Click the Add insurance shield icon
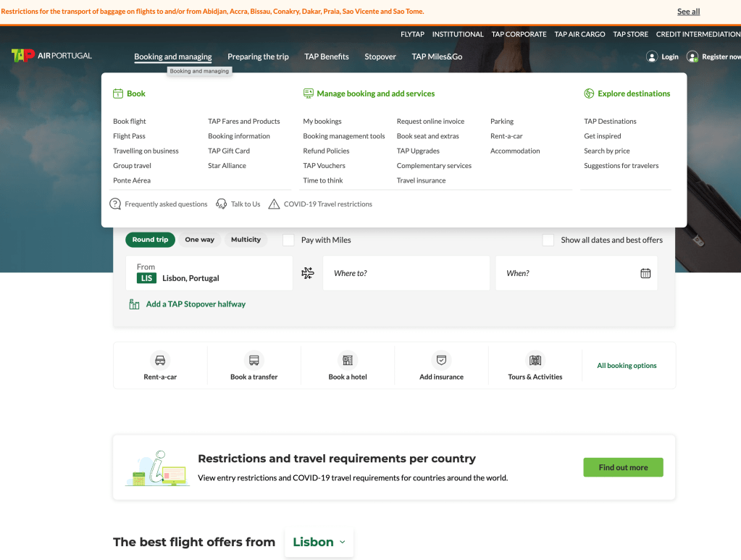The height and width of the screenshot is (560, 741). (441, 360)
